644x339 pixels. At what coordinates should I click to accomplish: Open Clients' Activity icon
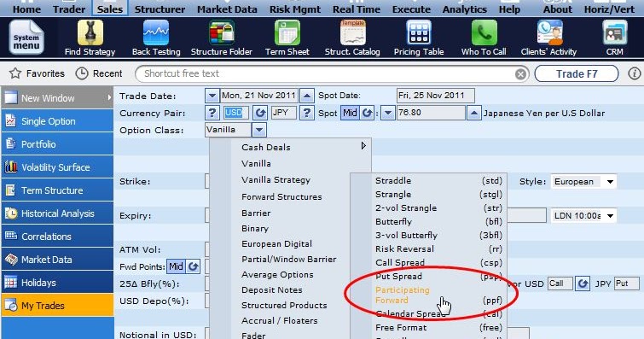pos(549,33)
